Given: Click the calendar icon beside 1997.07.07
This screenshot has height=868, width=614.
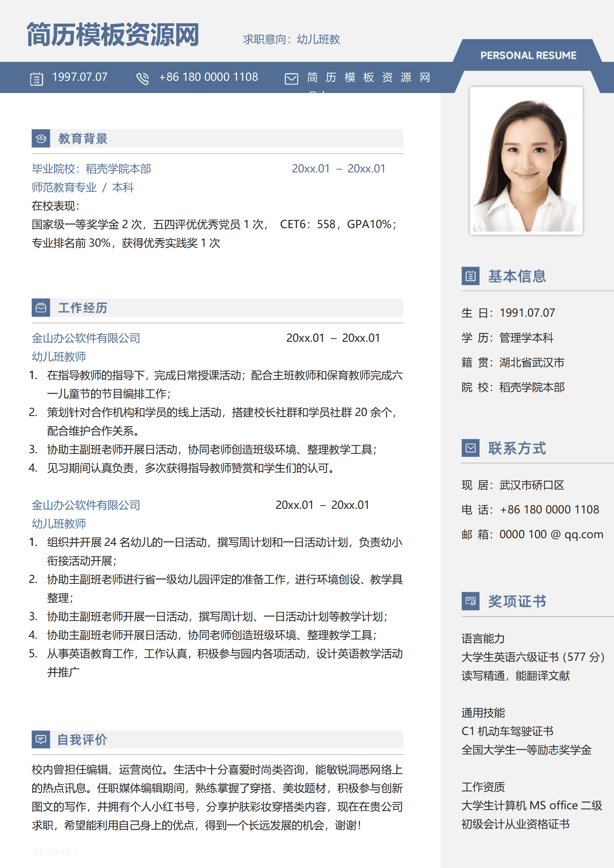Looking at the screenshot, I should [x=37, y=78].
